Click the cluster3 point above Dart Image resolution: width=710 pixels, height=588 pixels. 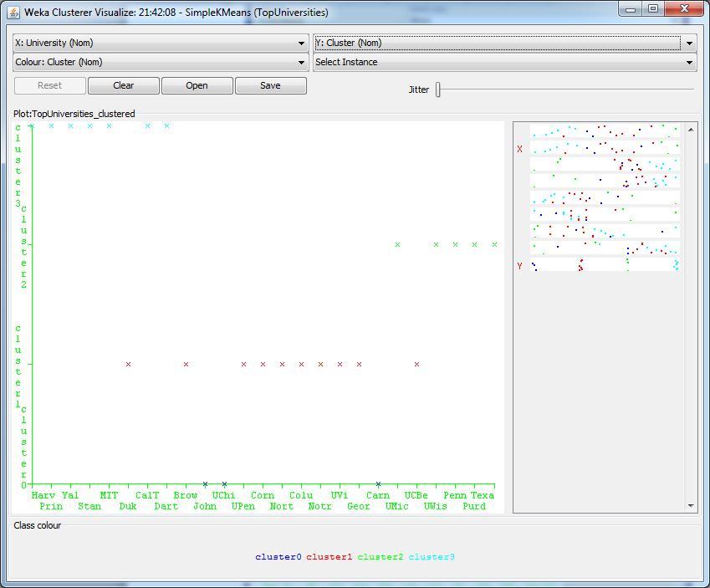tap(167, 126)
